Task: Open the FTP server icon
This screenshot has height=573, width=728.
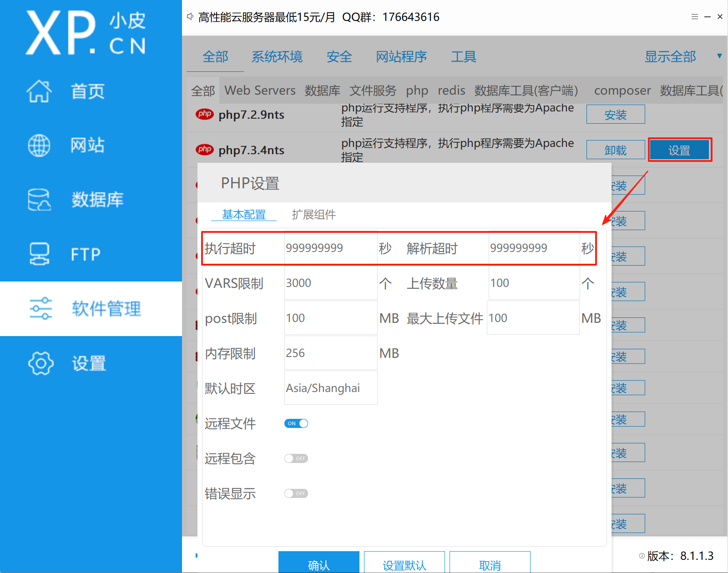Action: (39, 254)
